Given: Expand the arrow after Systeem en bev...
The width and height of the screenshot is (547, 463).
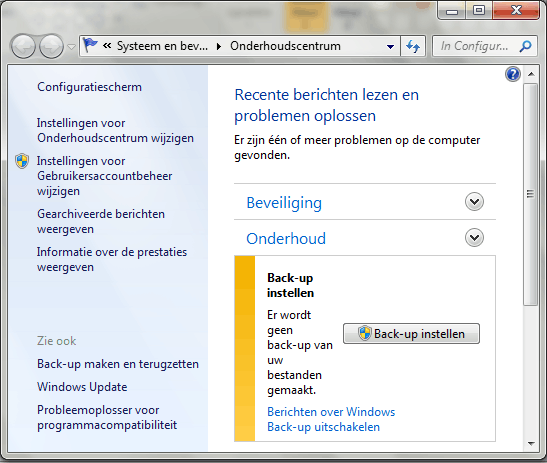Looking at the screenshot, I should [x=219, y=46].
